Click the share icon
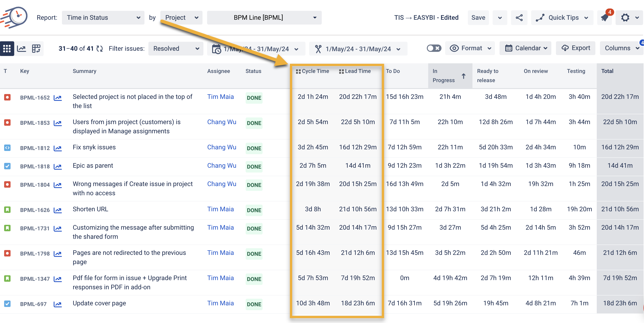This screenshot has width=644, height=323. pos(519,17)
